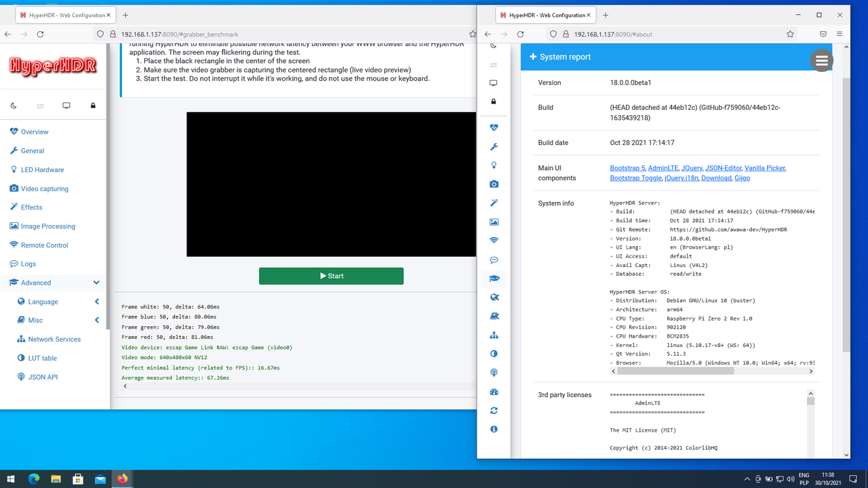This screenshot has width=868, height=488.
Task: Start the grabber benchmark test
Action: click(331, 276)
